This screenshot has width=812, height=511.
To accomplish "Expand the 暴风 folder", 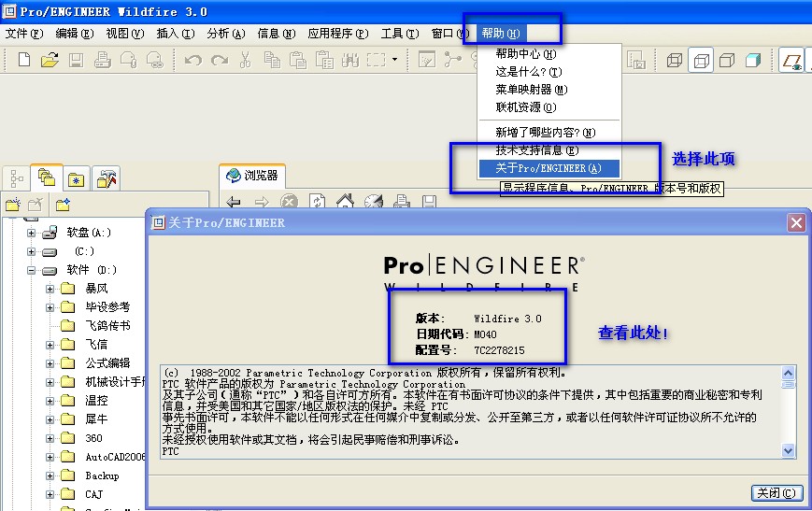I will [50, 289].
